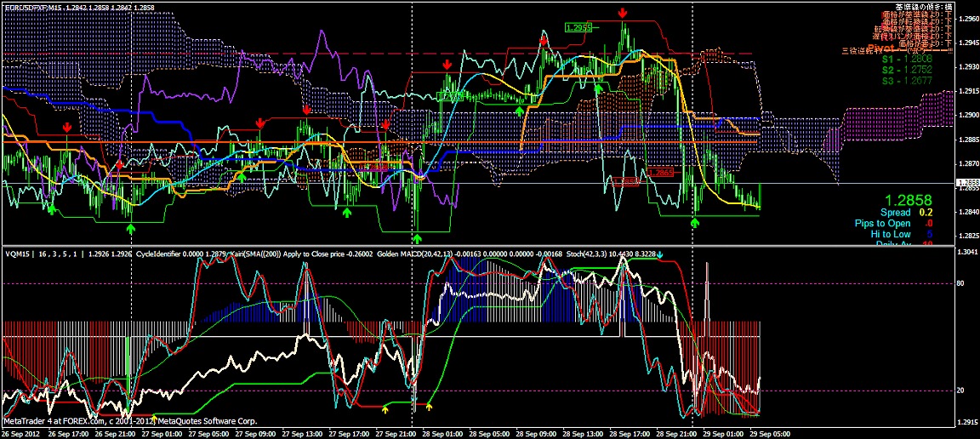Screen dimensions: 980x439
Task: Select the leftmost green up arrow on the price chart
Action: click(52, 210)
